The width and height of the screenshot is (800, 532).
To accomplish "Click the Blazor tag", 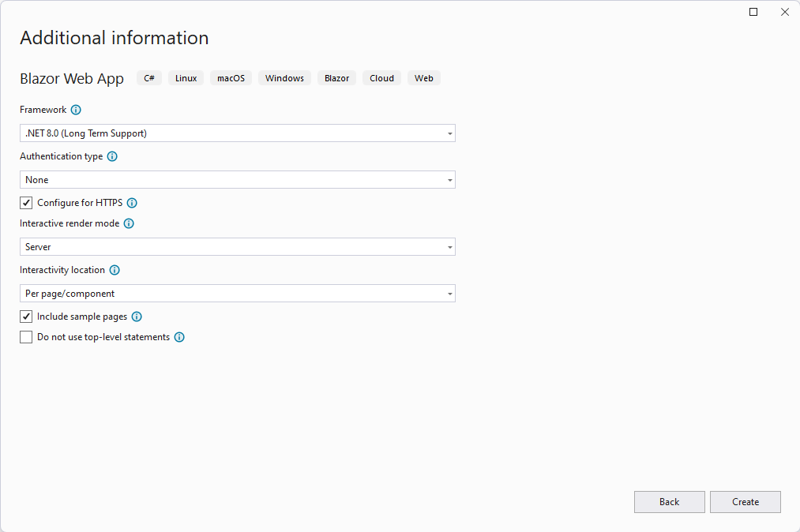I will point(336,78).
